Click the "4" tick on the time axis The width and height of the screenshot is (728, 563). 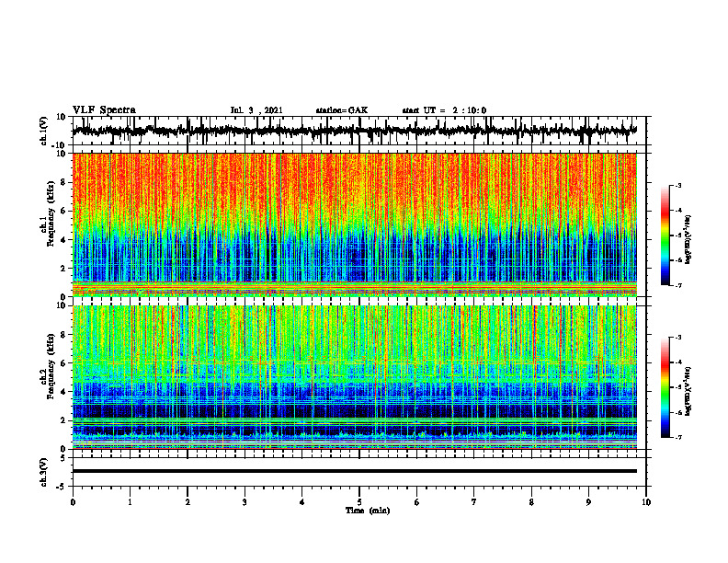(x=302, y=502)
